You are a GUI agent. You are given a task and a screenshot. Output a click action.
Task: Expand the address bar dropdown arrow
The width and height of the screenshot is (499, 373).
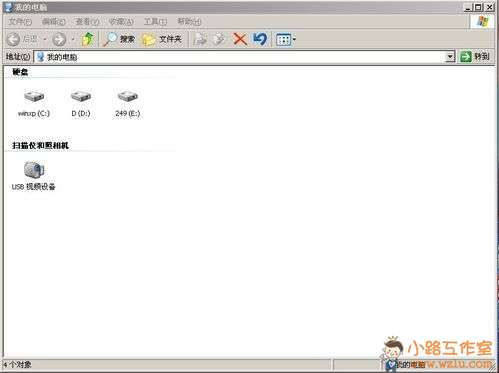pyautogui.click(x=450, y=57)
